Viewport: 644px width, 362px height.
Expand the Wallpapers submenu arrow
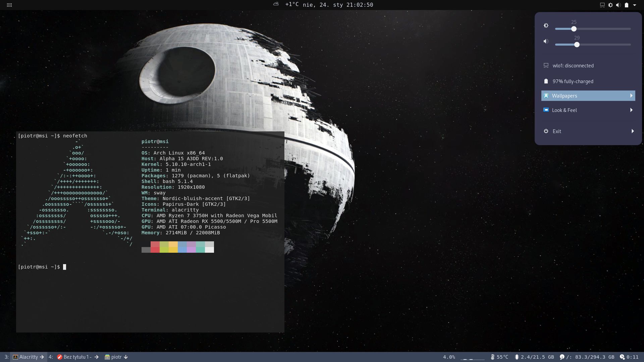[x=631, y=96]
